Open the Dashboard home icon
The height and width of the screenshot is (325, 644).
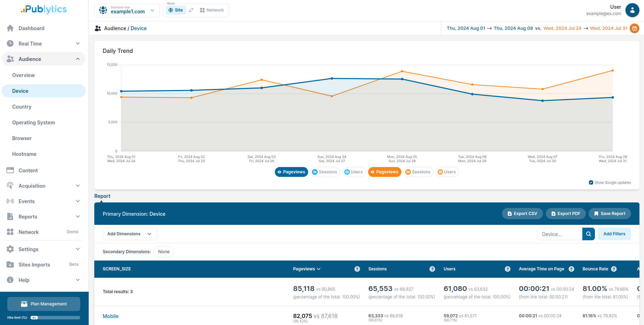click(10, 28)
